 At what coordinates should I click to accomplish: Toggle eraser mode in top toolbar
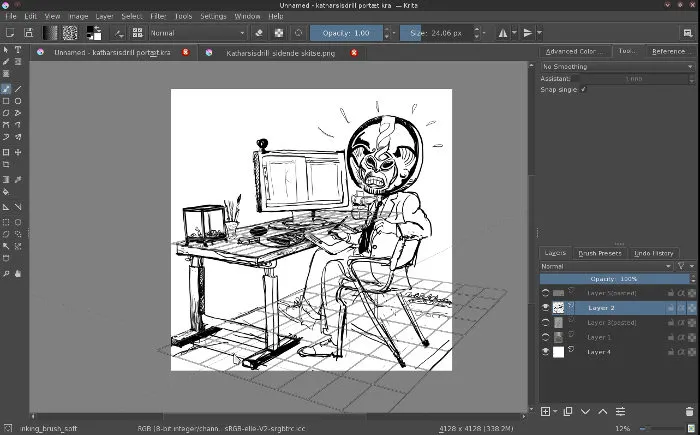pos(258,32)
